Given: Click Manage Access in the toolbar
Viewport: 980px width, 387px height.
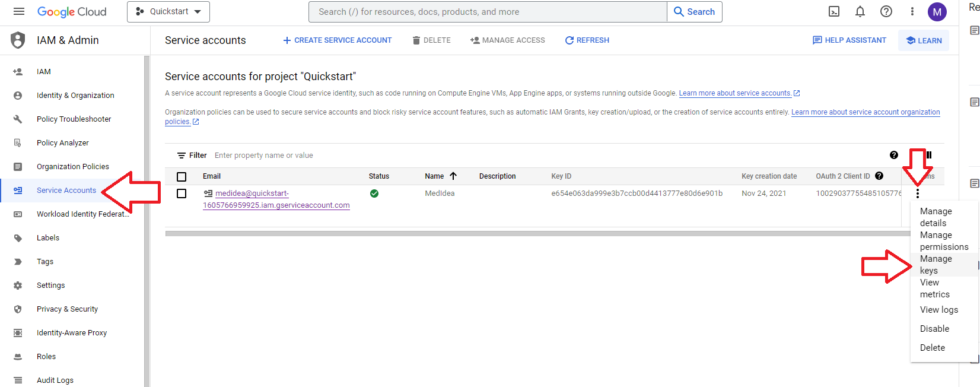Looking at the screenshot, I should click(507, 40).
